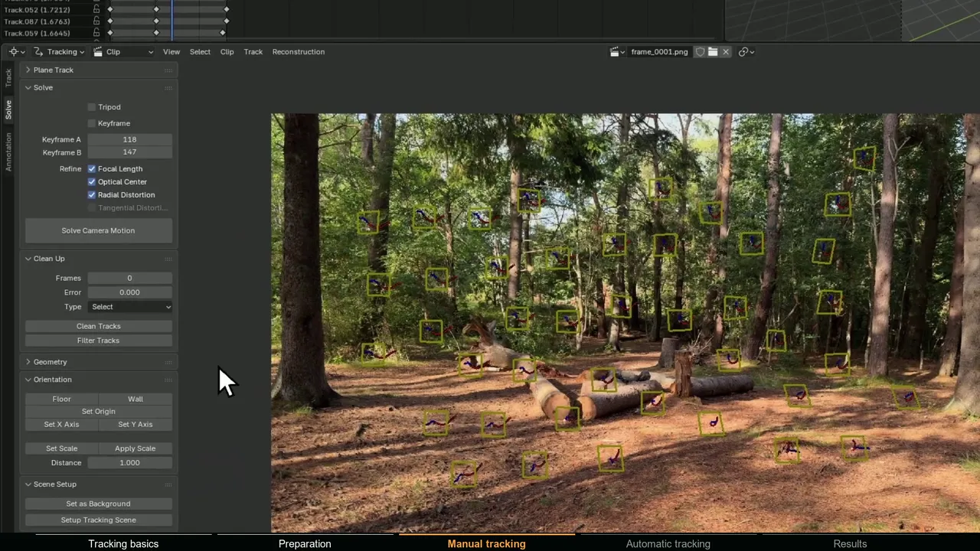Image resolution: width=980 pixels, height=551 pixels.
Task: Open the Reconstruction menu
Action: [x=299, y=52]
